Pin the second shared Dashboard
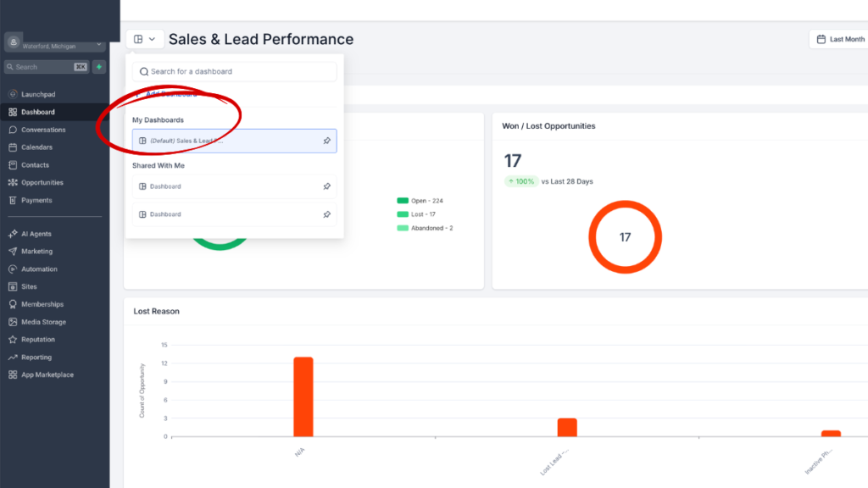Screen dimensions: 868x488 (326, 214)
